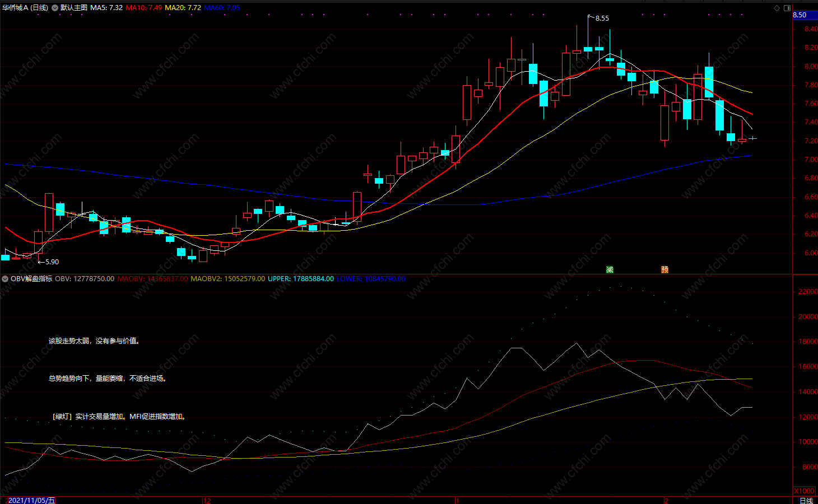Click the 8.55 high price annotation
Screen dimensions: 818x504
click(x=602, y=18)
